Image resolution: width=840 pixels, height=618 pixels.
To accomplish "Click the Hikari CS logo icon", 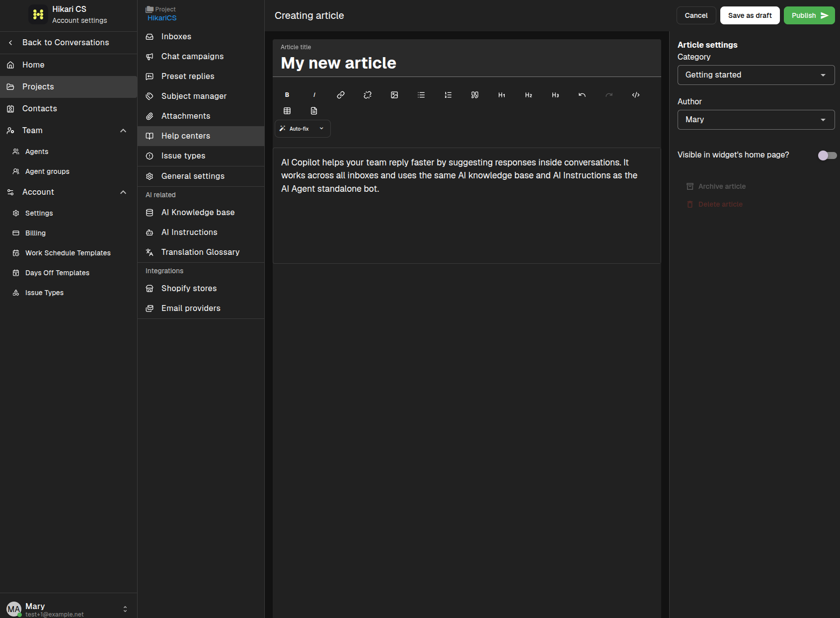I will (x=38, y=14).
